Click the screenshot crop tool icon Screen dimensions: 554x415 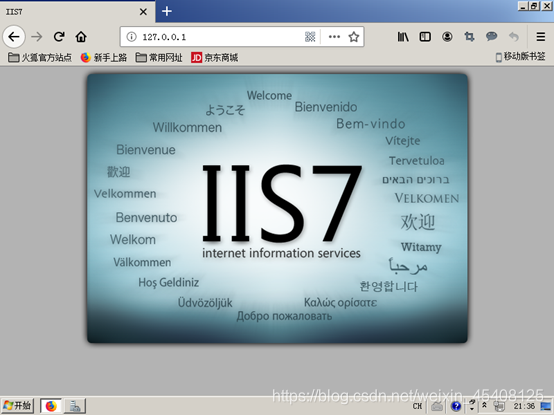click(x=469, y=37)
